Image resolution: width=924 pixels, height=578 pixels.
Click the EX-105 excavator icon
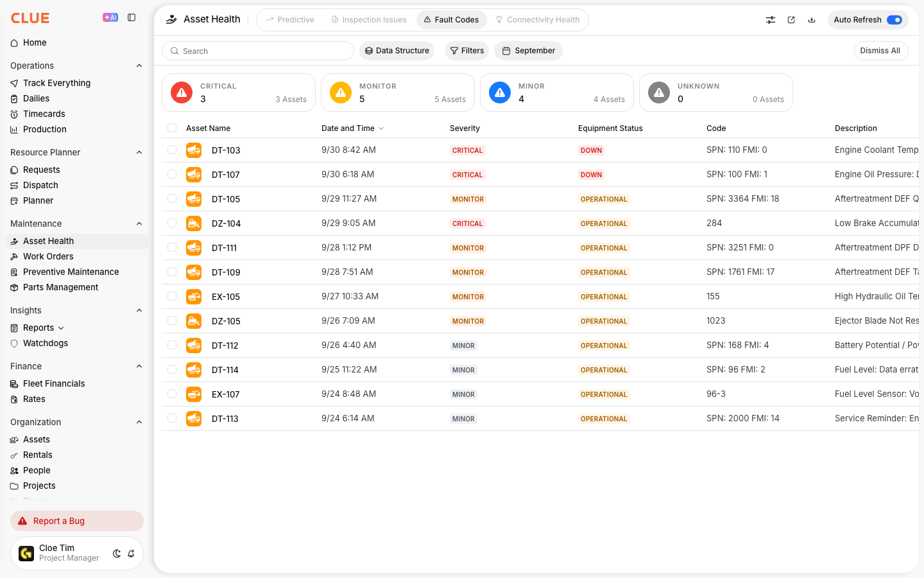194,297
